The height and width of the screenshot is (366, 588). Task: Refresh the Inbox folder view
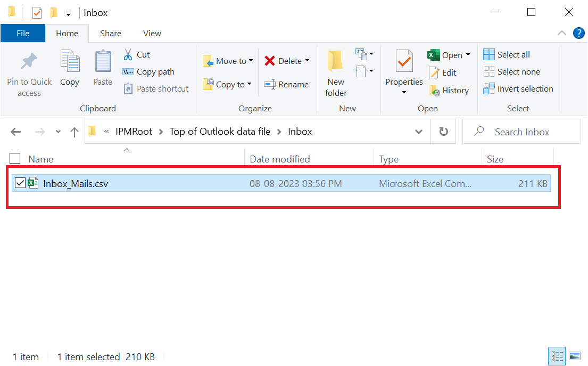coord(444,132)
